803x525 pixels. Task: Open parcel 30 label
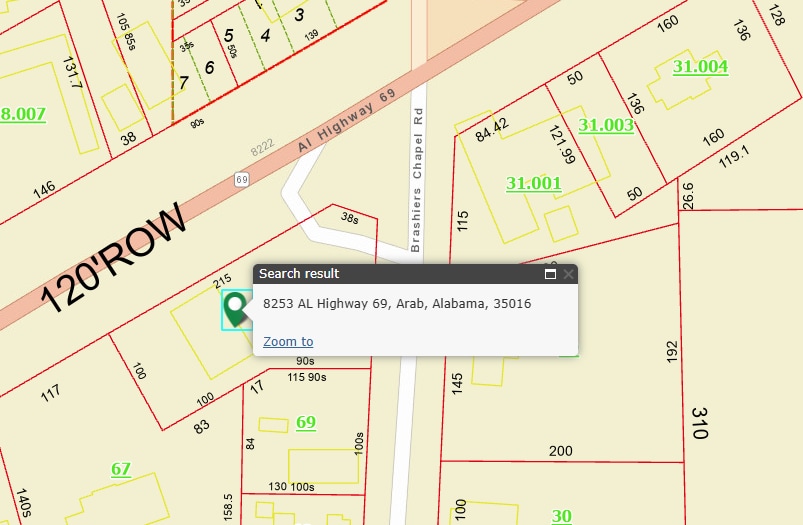click(562, 516)
